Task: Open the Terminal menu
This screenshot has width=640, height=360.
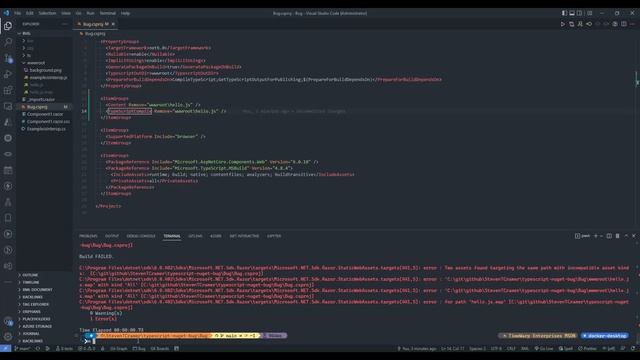Action: click(108, 13)
